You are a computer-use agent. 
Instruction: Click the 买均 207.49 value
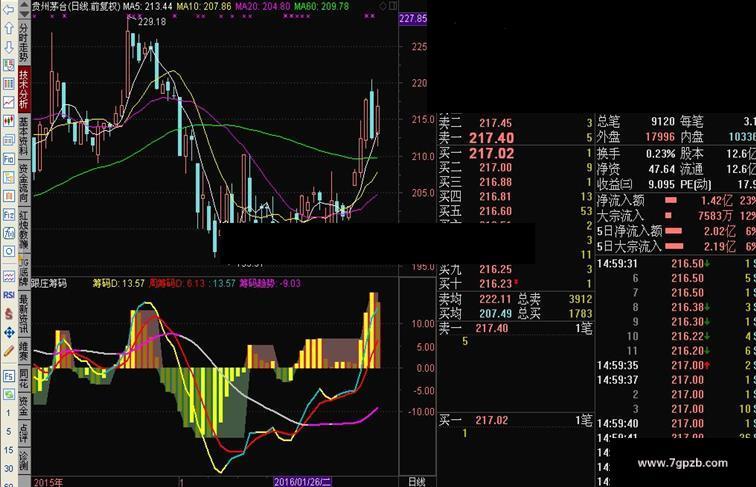[495, 313]
